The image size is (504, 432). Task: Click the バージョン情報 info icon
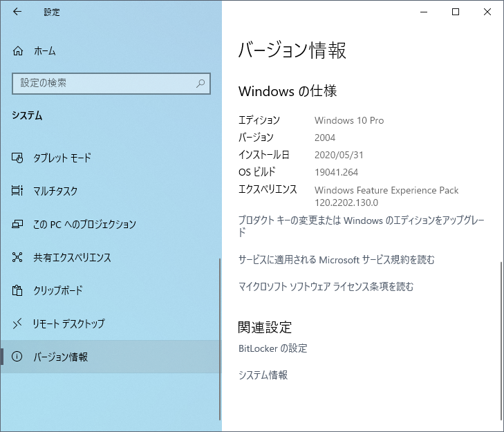coord(17,356)
